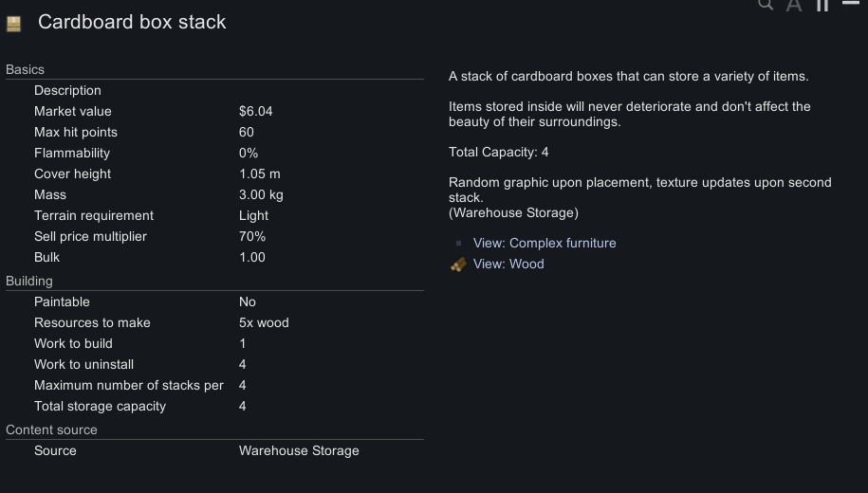The image size is (868, 493).
Task: Click the cardboard box icon beside the title
Action: click(13, 25)
